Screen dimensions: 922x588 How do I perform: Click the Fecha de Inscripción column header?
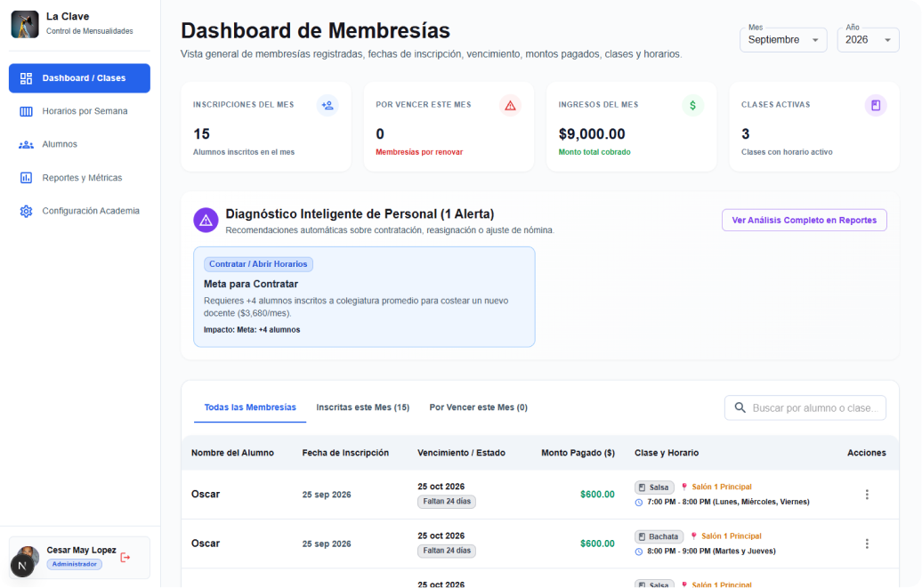(345, 453)
